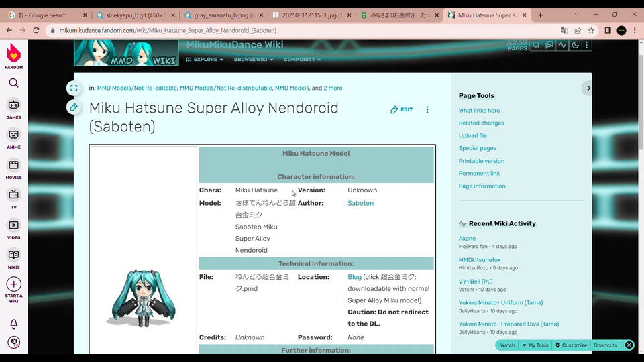Open MMD Models/Not Re-distributable category
Screen dimensions: 644x362
tap(226, 88)
